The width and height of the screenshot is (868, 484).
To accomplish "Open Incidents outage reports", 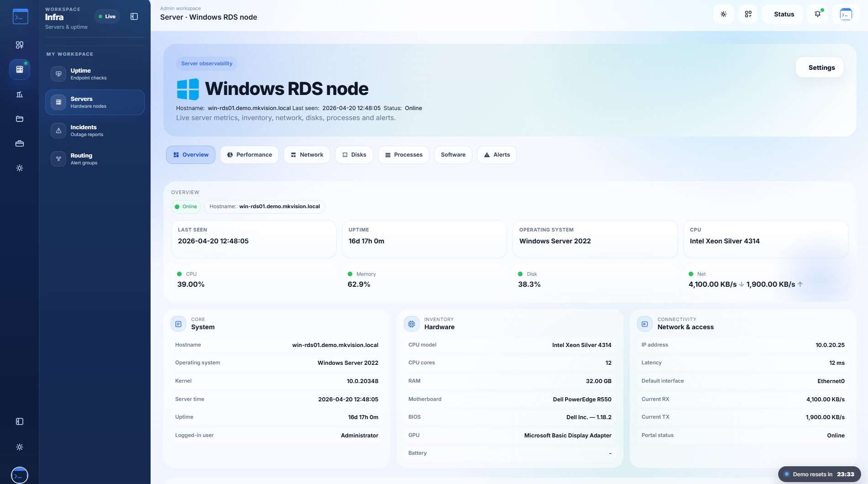I will [95, 131].
